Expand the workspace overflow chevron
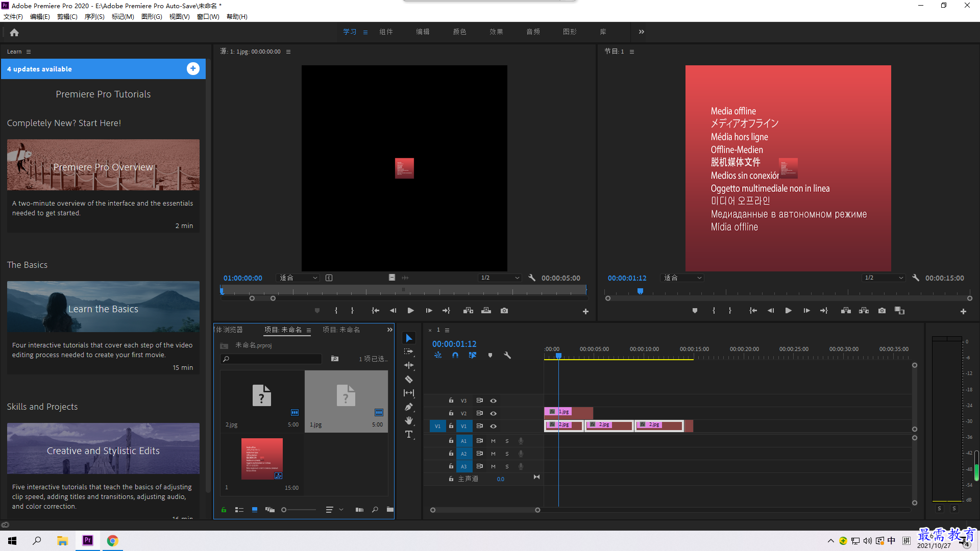980x551 pixels. click(x=641, y=32)
